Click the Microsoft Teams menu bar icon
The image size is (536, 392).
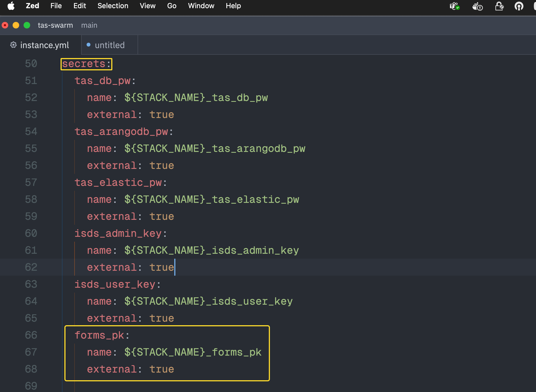pos(455,6)
